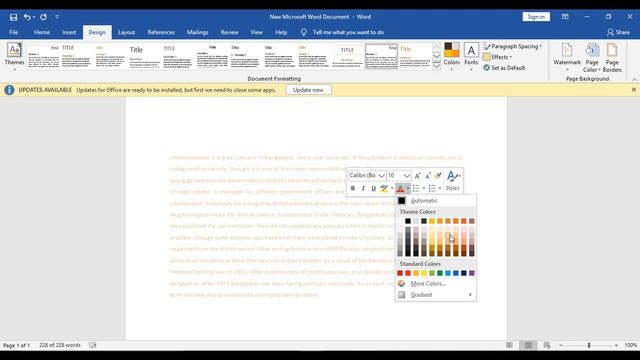This screenshot has width=640, height=360.
Task: Pick the standard yellow color swatch
Action: (424, 273)
